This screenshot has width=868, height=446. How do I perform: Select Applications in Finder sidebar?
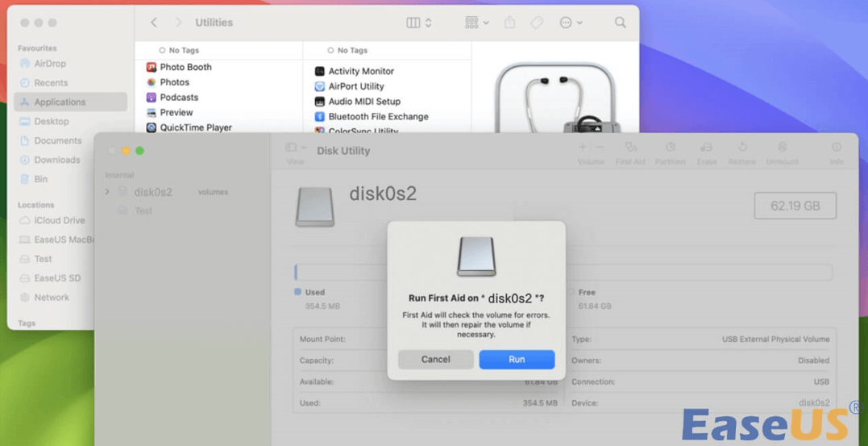[x=60, y=102]
